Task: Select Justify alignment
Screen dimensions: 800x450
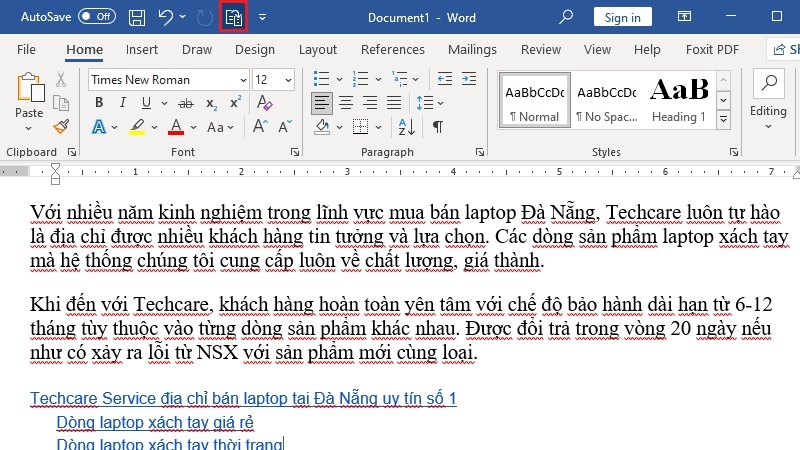Action: click(x=394, y=103)
